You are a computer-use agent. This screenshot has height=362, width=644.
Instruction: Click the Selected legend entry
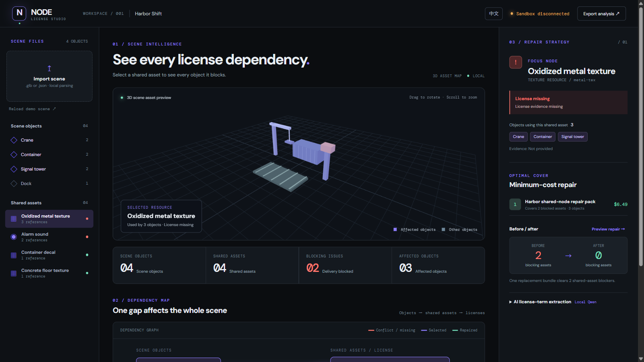[433, 330]
